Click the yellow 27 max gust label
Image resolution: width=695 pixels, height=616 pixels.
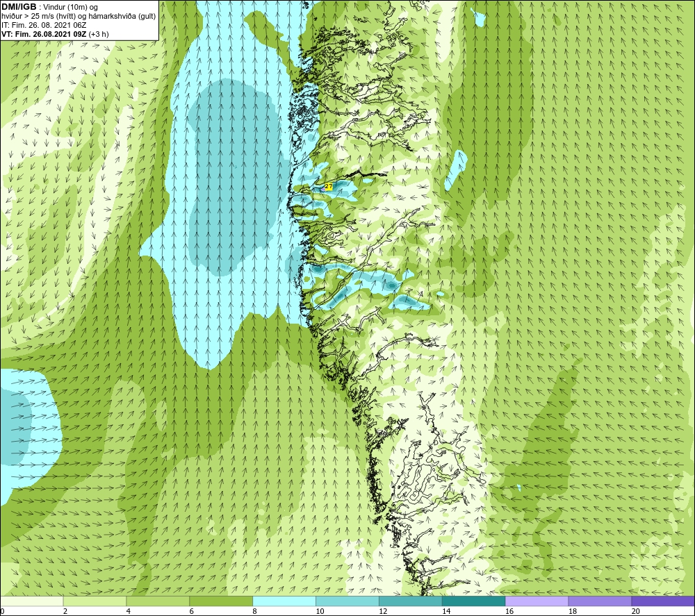[329, 187]
